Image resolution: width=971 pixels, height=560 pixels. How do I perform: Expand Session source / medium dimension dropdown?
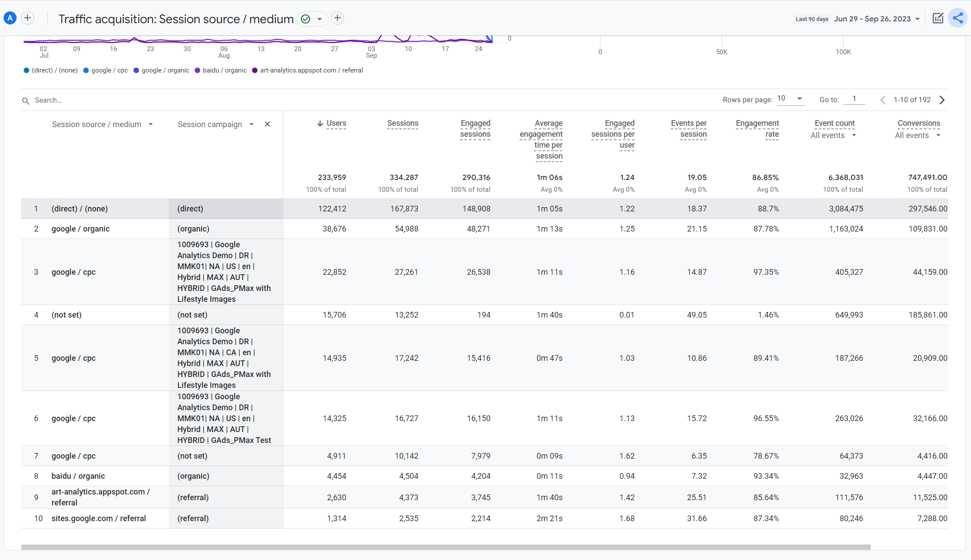point(151,124)
